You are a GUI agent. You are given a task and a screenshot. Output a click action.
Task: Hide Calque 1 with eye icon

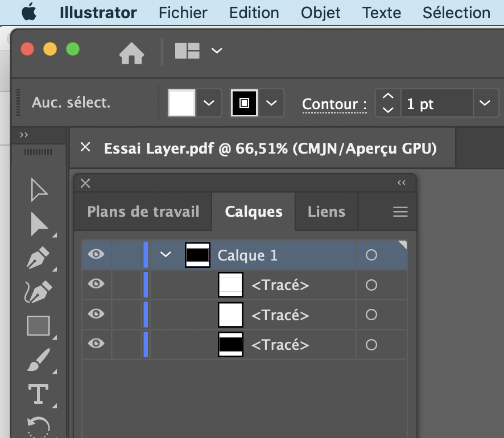(x=96, y=254)
